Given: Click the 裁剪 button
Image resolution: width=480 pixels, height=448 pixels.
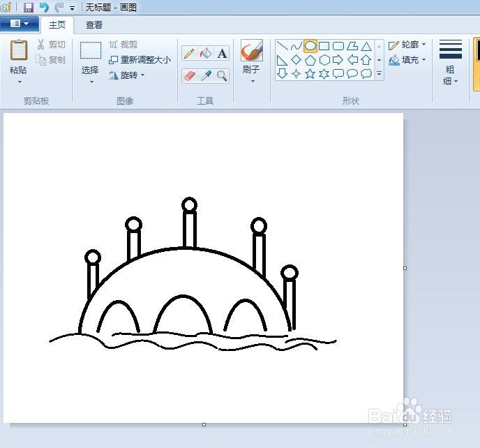Looking at the screenshot, I should point(123,45).
